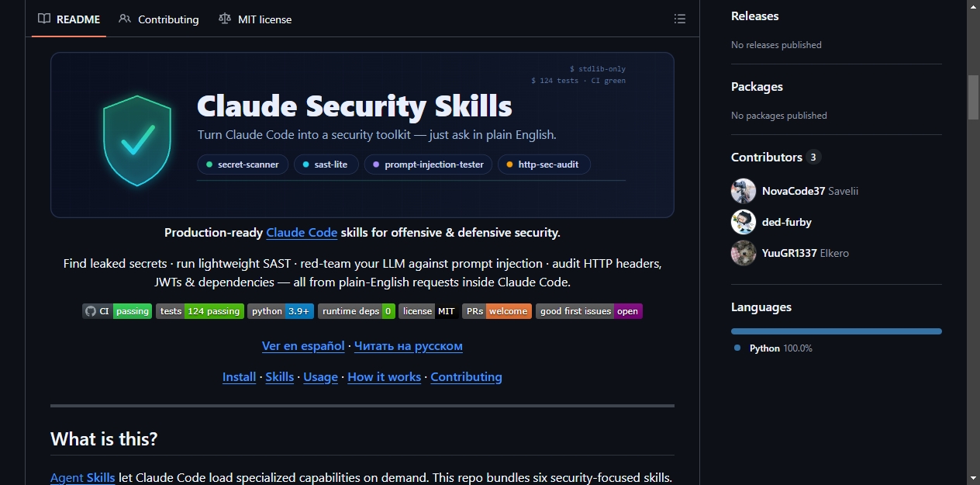This screenshot has height=485, width=980.
Task: Click the Languages sidebar heading
Action: (x=761, y=307)
